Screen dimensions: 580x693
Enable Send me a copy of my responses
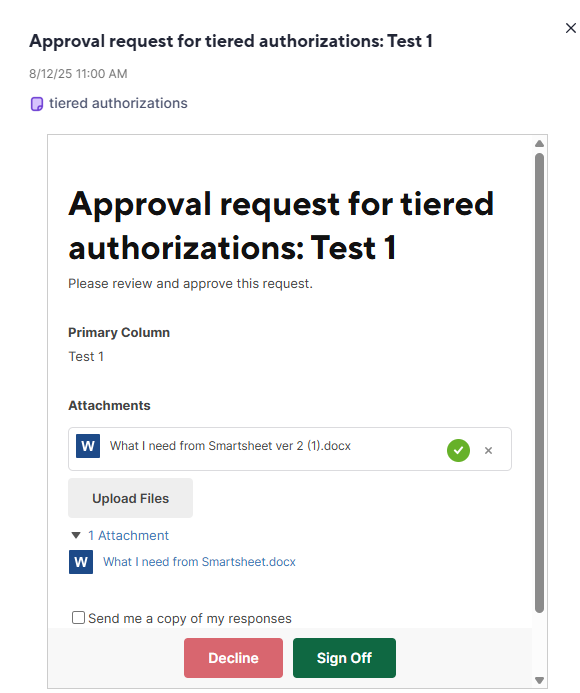coord(78,617)
